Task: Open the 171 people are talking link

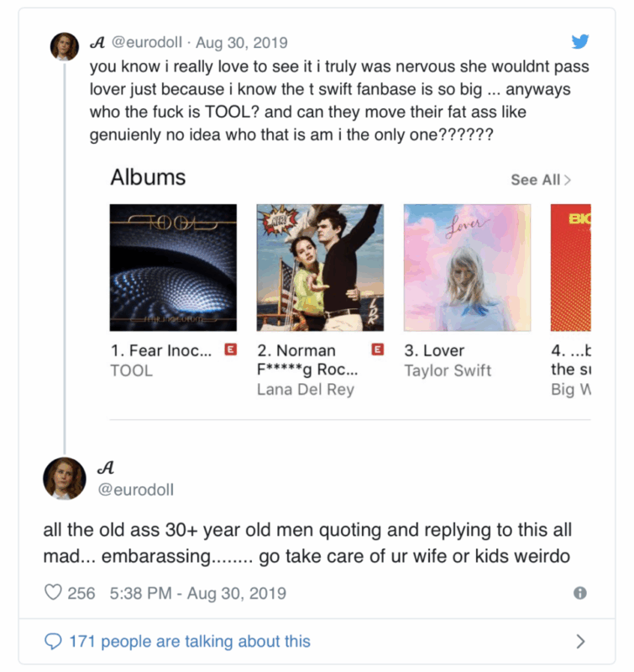Action: 190,642
